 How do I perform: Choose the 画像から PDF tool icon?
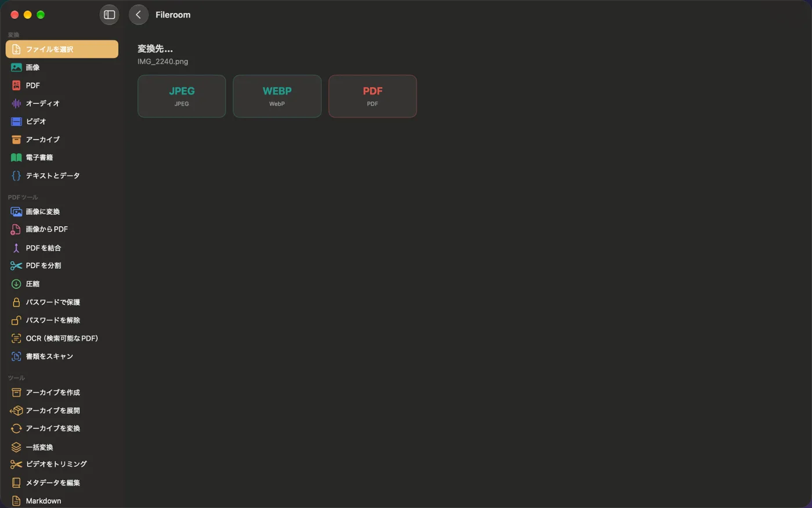click(16, 229)
